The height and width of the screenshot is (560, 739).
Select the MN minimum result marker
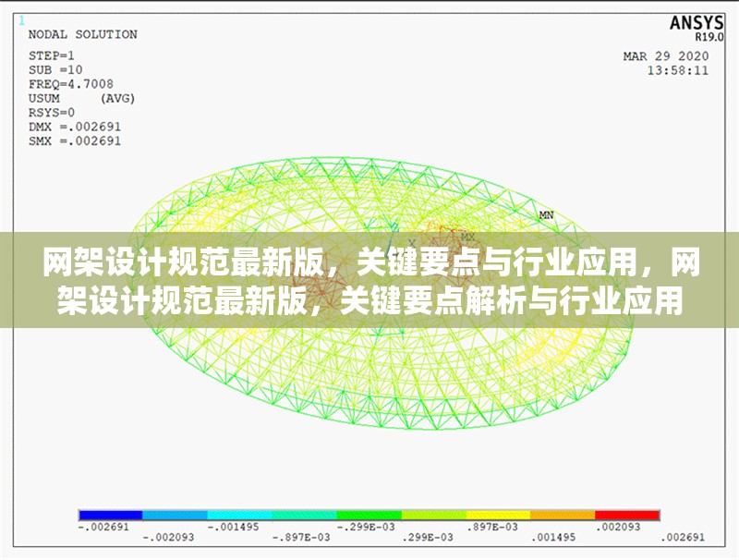[x=546, y=214]
